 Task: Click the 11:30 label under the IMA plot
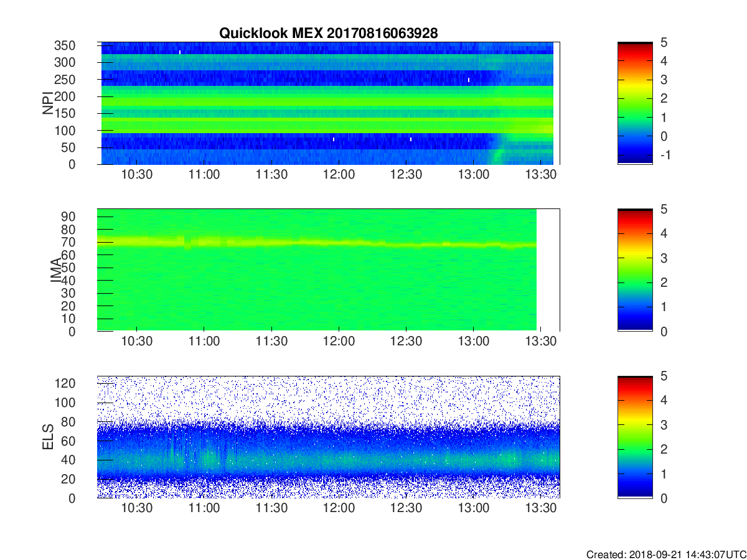pyautogui.click(x=271, y=342)
